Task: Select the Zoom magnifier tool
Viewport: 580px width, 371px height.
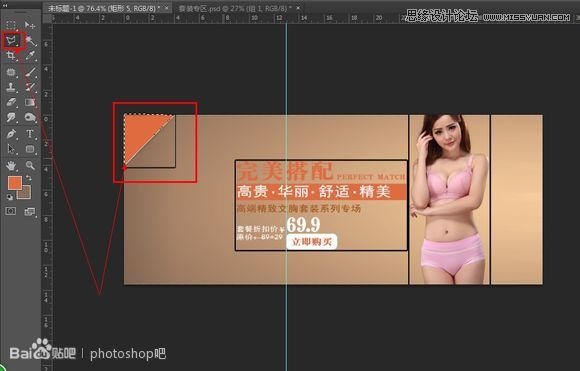Action: pyautogui.click(x=30, y=165)
